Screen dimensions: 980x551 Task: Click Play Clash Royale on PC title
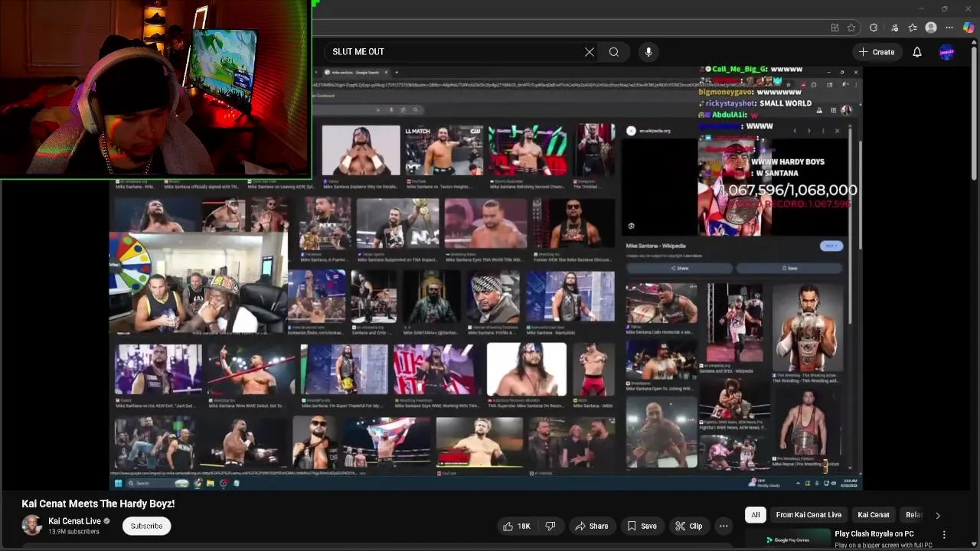tap(874, 533)
